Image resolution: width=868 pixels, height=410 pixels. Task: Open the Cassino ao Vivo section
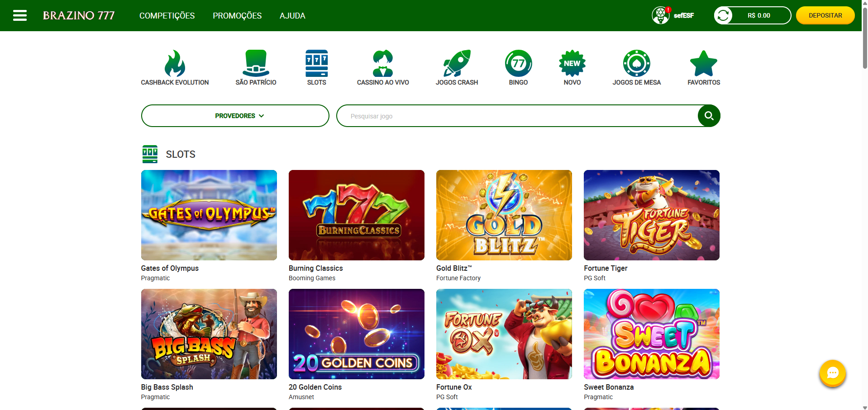click(x=383, y=64)
